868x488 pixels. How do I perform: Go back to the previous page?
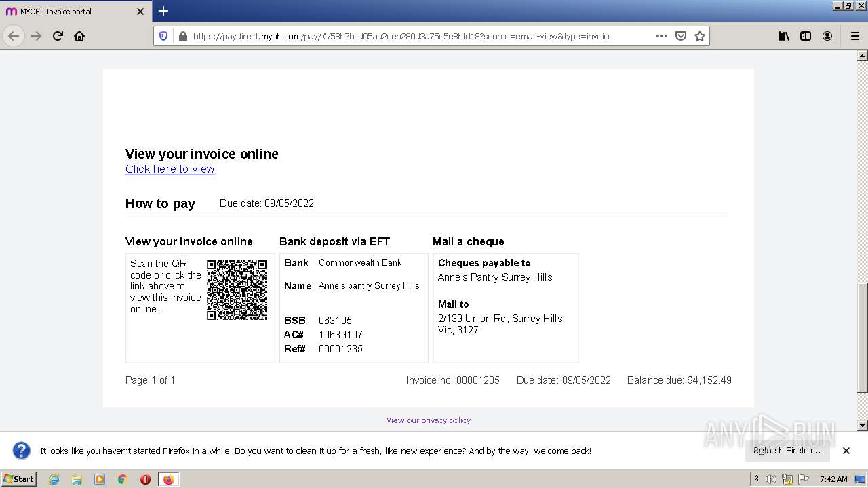tap(14, 36)
